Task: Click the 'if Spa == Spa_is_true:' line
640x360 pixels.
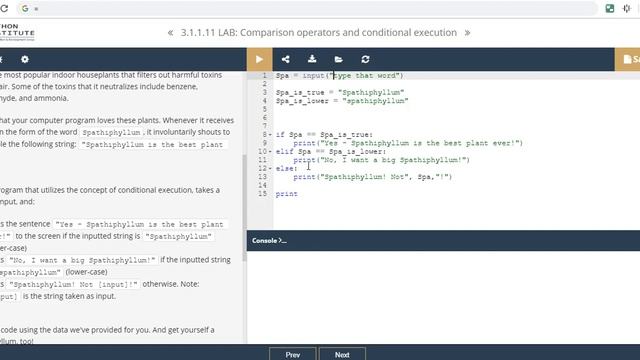Action: pos(324,135)
